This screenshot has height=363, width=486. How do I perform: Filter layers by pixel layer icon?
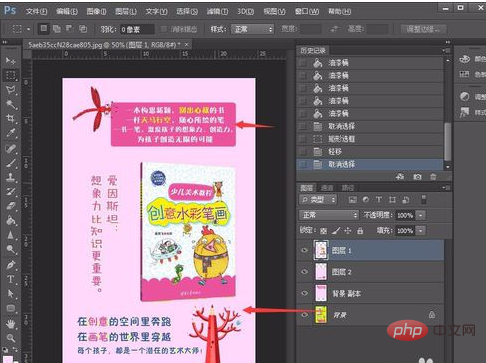[352, 200]
